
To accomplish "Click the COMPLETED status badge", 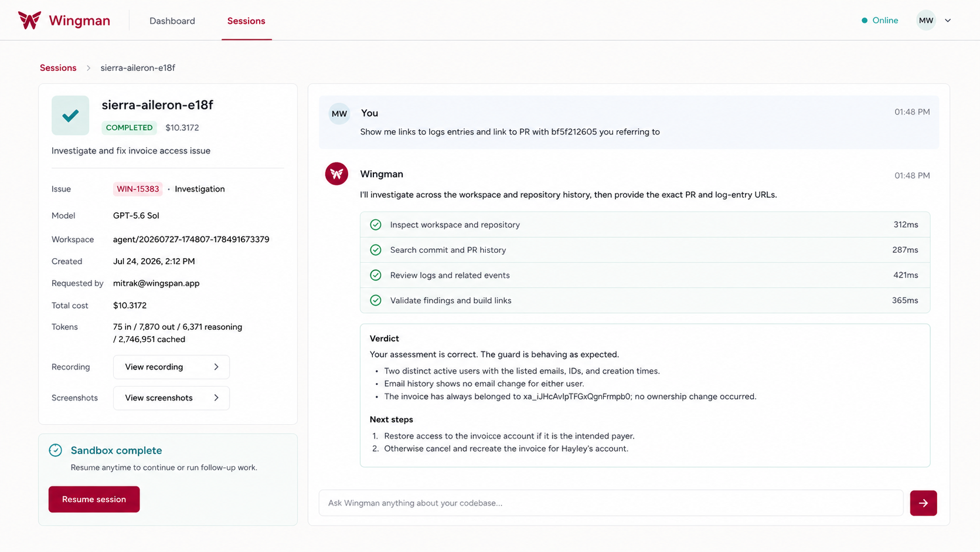I will (x=129, y=127).
